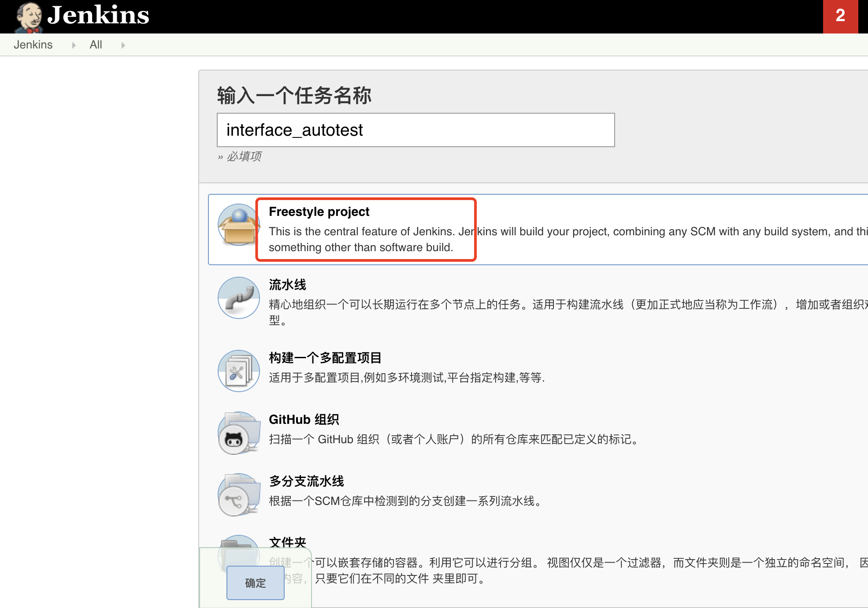Select the 构建一个多配置项目 tools icon
This screenshot has height=608, width=868.
pyautogui.click(x=238, y=371)
